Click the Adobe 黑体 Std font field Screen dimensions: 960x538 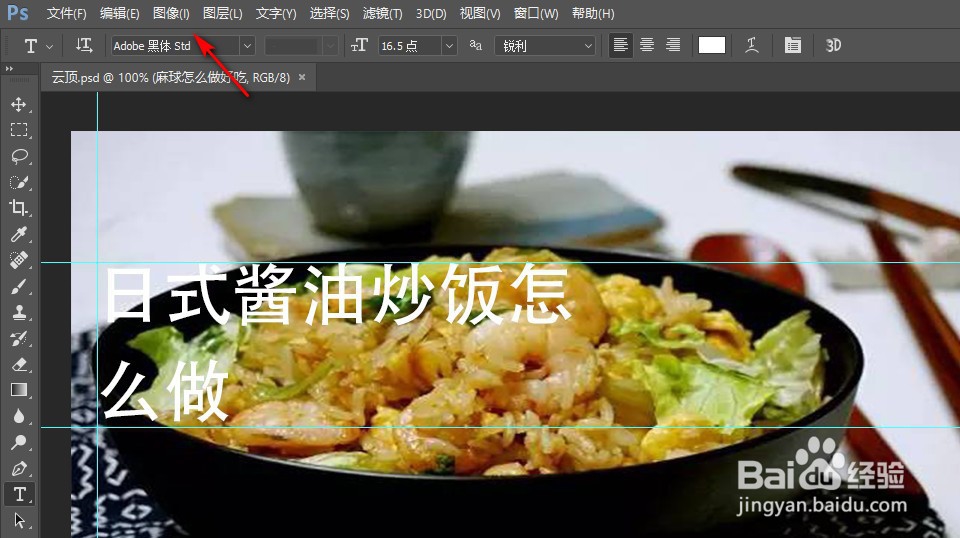click(x=175, y=45)
